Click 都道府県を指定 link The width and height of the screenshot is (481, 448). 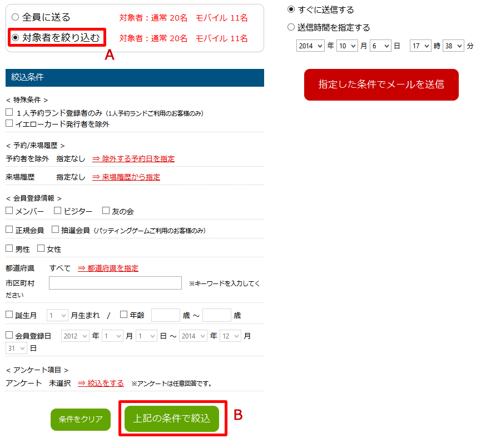tap(108, 268)
